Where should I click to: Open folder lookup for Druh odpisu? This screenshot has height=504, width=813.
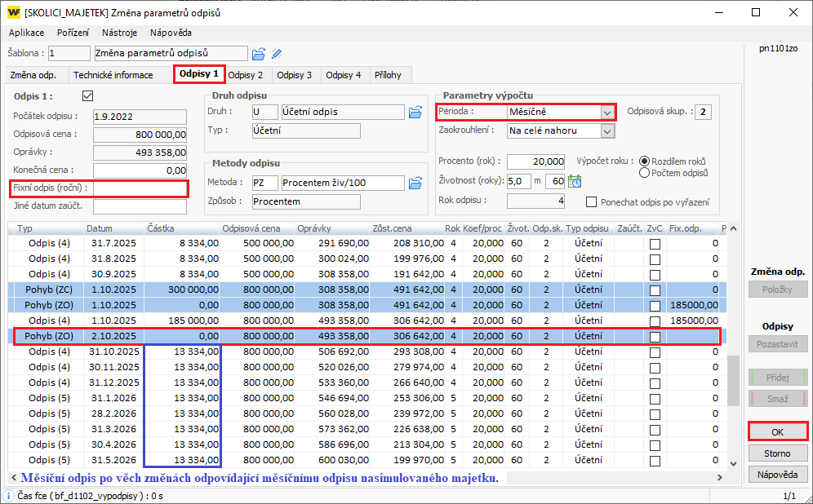(x=415, y=112)
